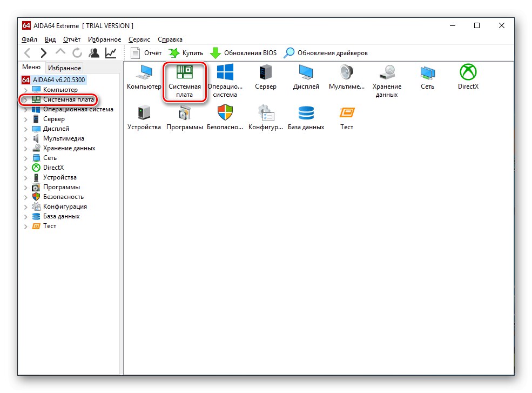Open the Устройства icon in the main pane

[144, 113]
